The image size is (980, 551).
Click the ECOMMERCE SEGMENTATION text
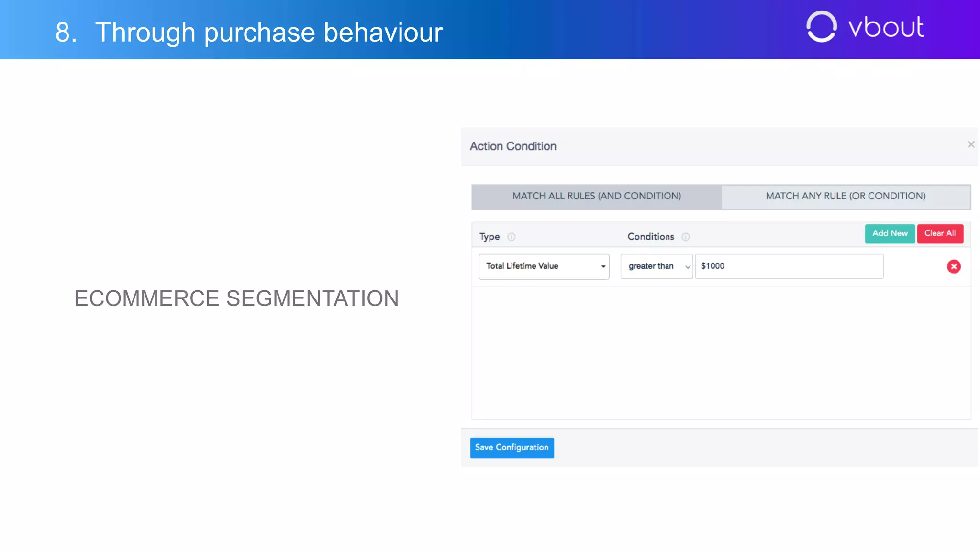tap(236, 298)
